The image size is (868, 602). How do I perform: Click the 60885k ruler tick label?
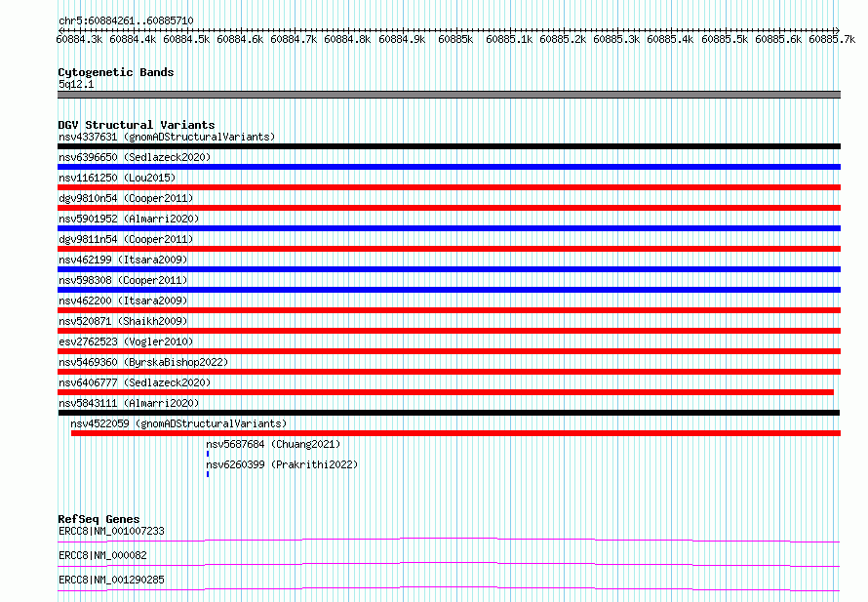[x=455, y=39]
